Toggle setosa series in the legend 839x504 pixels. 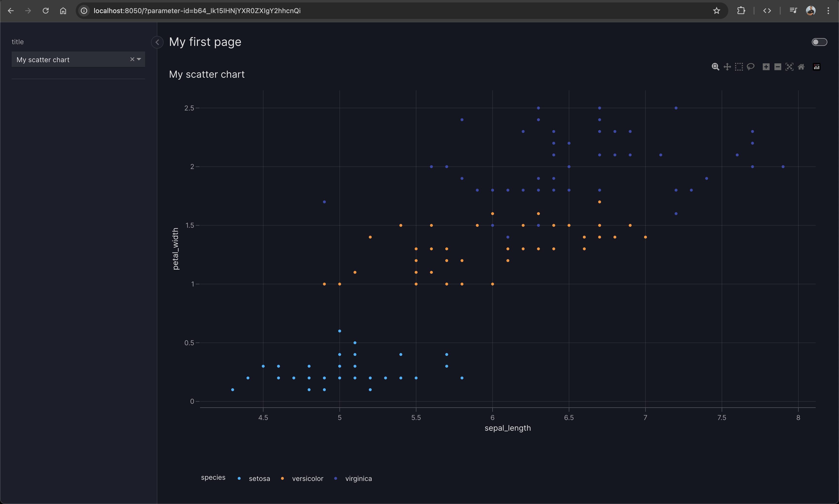point(254,479)
